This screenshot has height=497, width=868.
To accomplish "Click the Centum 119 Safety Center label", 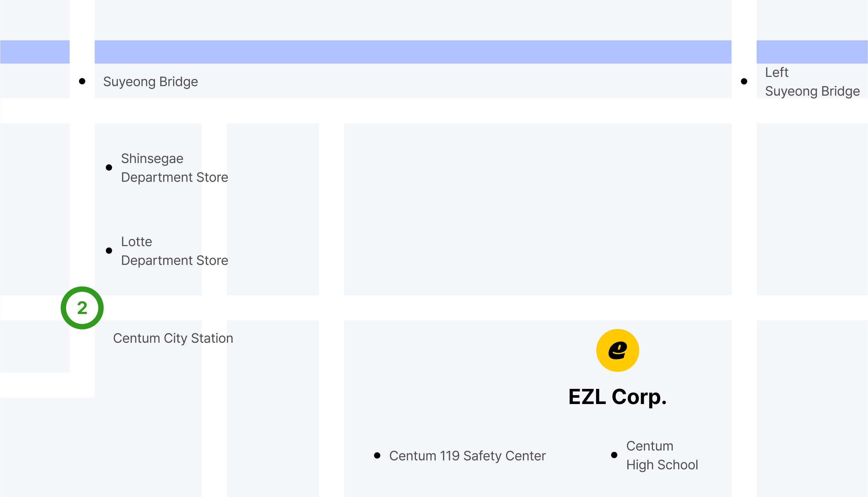I will click(467, 456).
